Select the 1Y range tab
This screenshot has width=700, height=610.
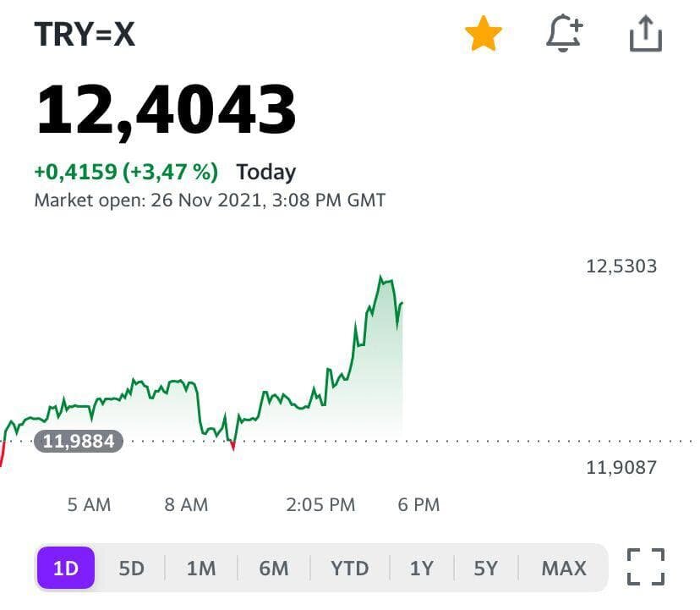[421, 568]
